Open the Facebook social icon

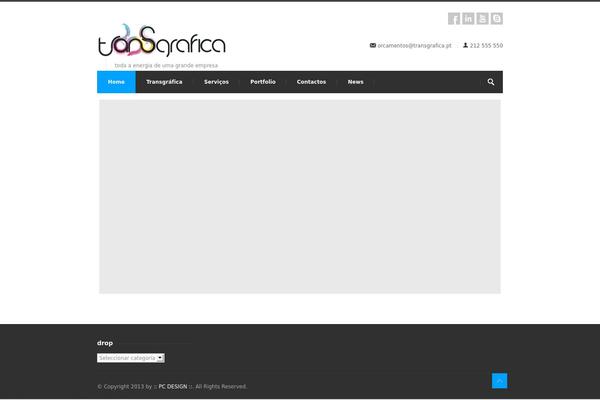click(x=454, y=18)
